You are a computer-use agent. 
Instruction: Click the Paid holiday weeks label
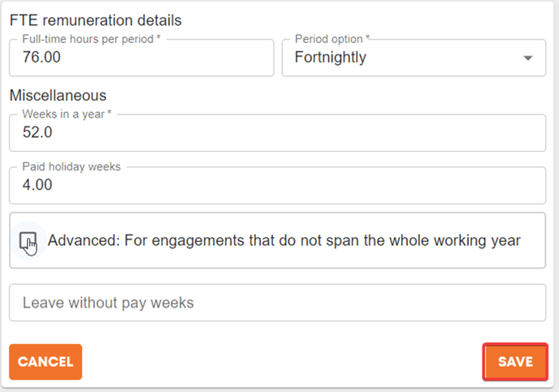[71, 166]
